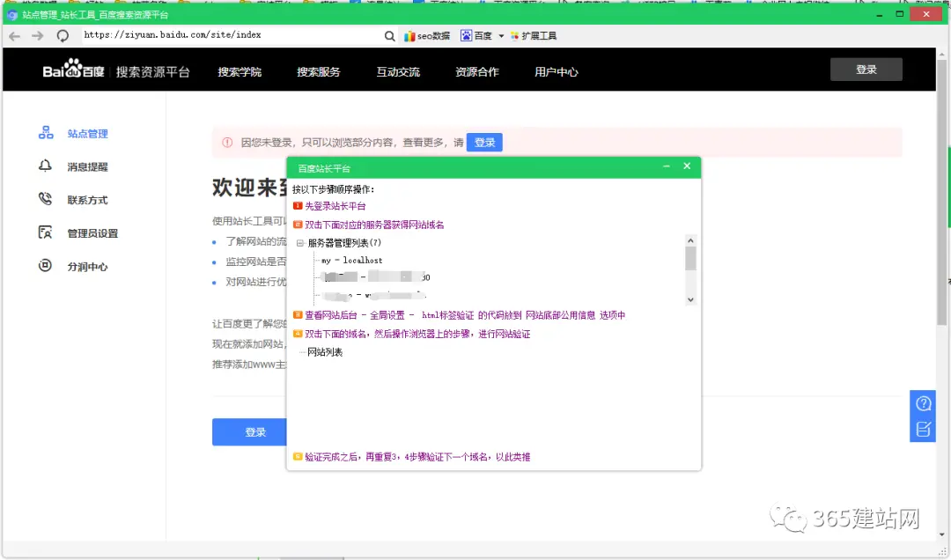This screenshot has height=560, width=951.
Task: Select the 网站列表 tree node
Action: pos(325,352)
